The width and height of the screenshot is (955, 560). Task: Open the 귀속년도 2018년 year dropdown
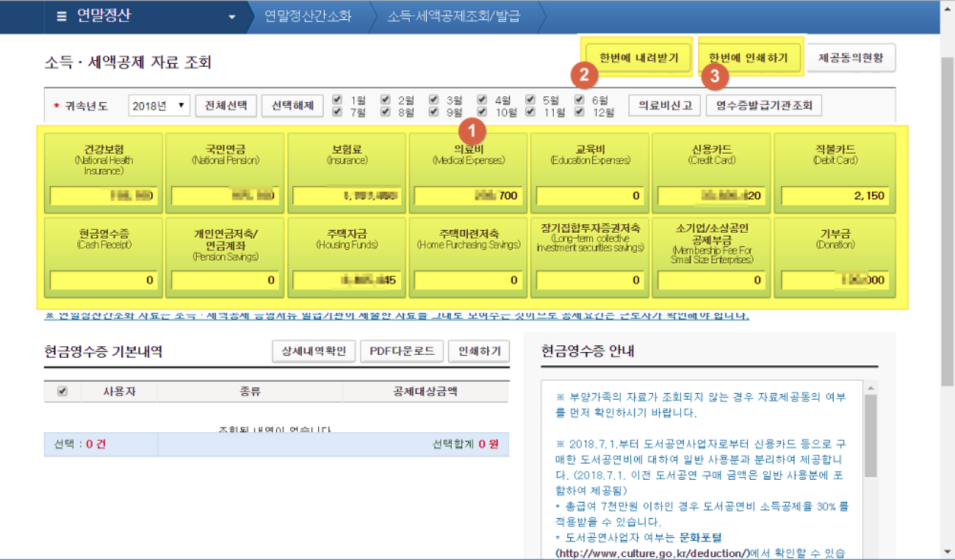click(x=159, y=105)
